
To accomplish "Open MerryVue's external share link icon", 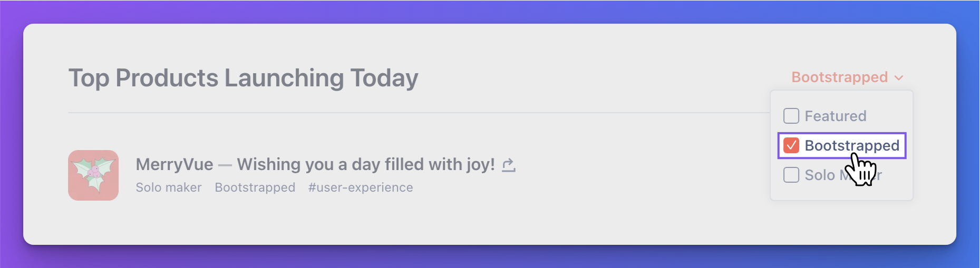I will pyautogui.click(x=508, y=165).
